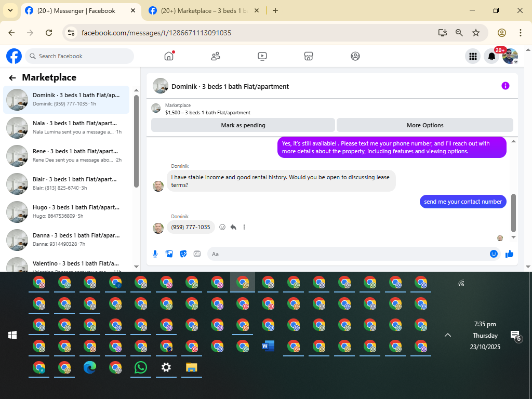Click the site information icon in address bar

click(71, 33)
